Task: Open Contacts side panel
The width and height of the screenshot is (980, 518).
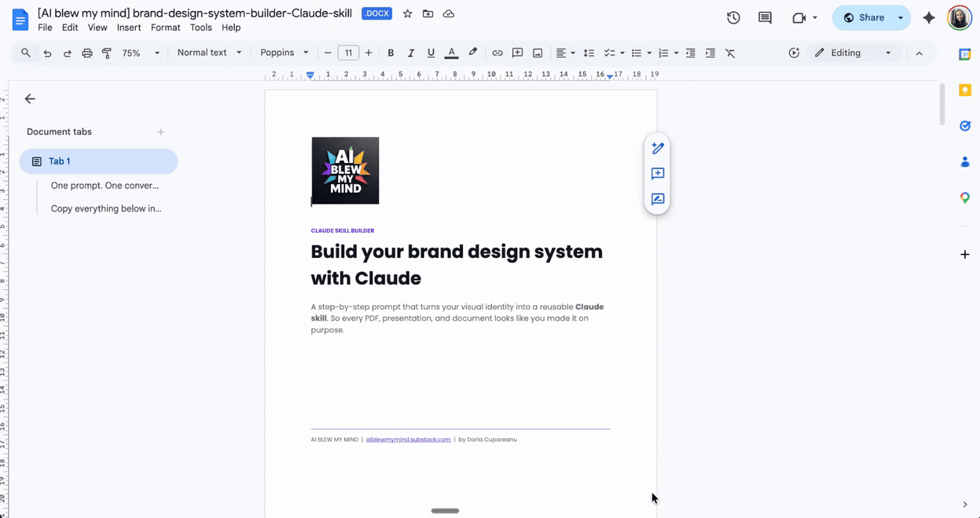Action: click(965, 162)
